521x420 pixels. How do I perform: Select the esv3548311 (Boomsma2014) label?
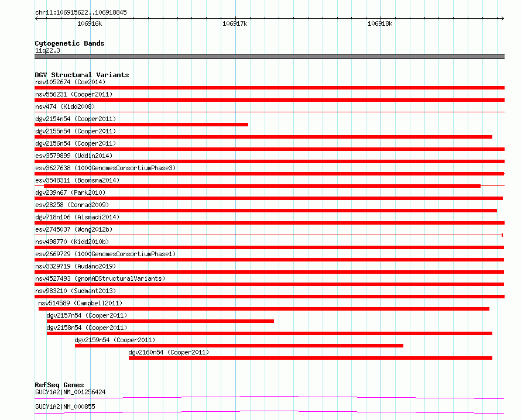[x=77, y=180]
